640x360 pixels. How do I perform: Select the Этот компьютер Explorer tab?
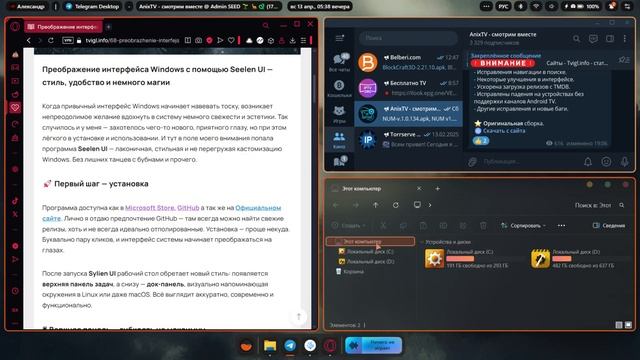(x=376, y=189)
